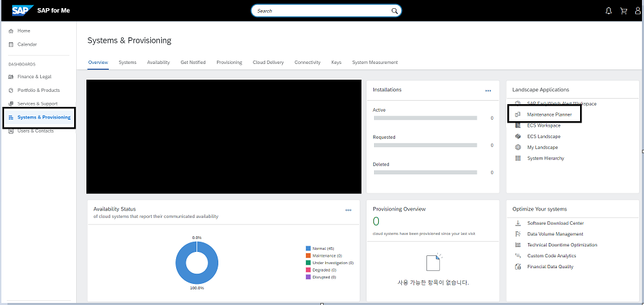Open the Custom Code Analytics link

552,256
